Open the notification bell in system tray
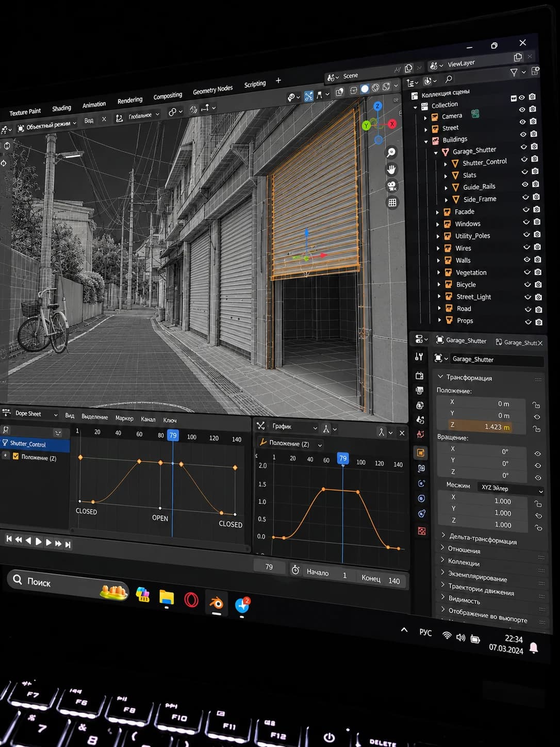 [x=534, y=647]
